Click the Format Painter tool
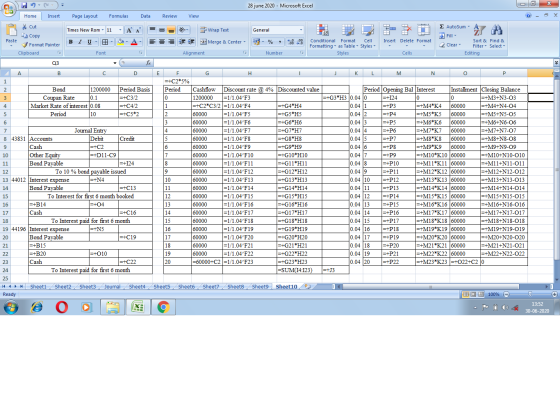The height and width of the screenshot is (417, 560). pyautogui.click(x=41, y=45)
